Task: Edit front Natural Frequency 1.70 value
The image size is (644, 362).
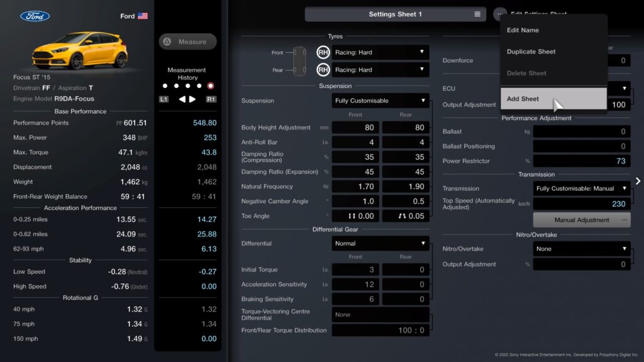Action: [x=356, y=187]
